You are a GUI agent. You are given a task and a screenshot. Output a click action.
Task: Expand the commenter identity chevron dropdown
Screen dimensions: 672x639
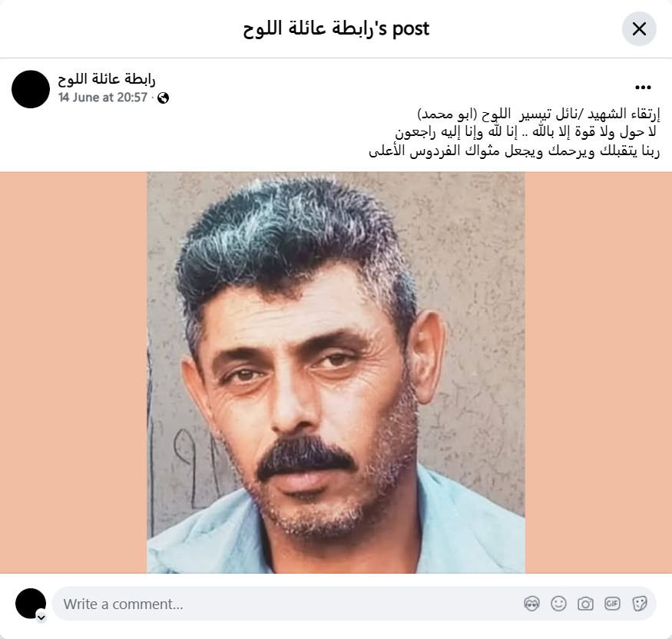(41, 617)
